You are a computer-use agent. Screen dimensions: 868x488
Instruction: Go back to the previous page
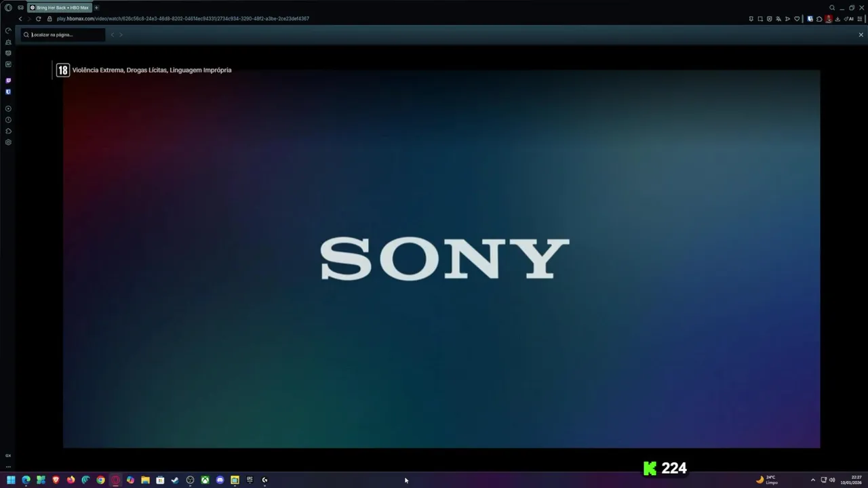click(20, 19)
